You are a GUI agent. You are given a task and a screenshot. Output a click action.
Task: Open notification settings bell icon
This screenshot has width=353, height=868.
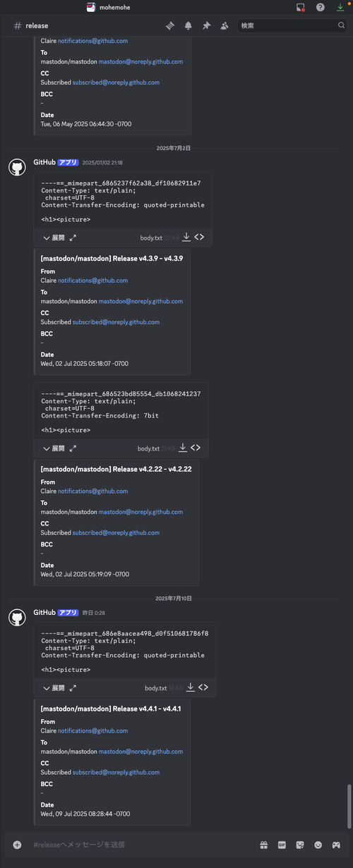pos(189,25)
